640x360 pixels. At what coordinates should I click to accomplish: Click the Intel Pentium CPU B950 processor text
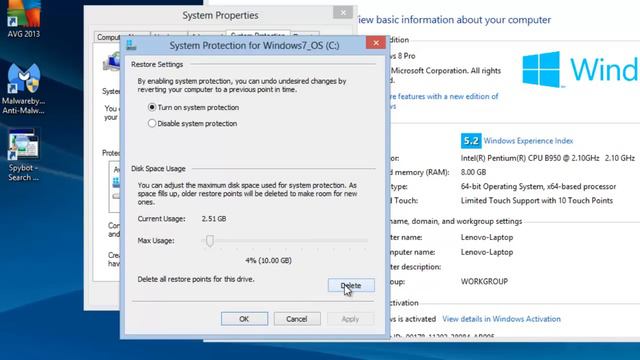[548, 158]
